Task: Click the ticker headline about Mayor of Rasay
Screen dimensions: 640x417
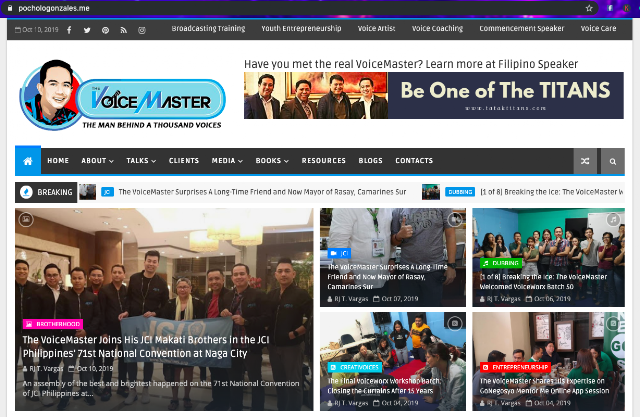Action: [262, 192]
